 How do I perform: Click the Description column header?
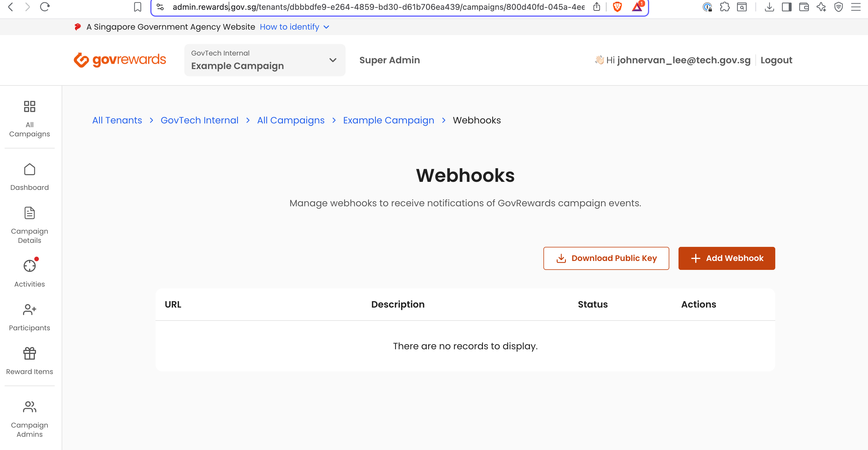[x=398, y=304]
